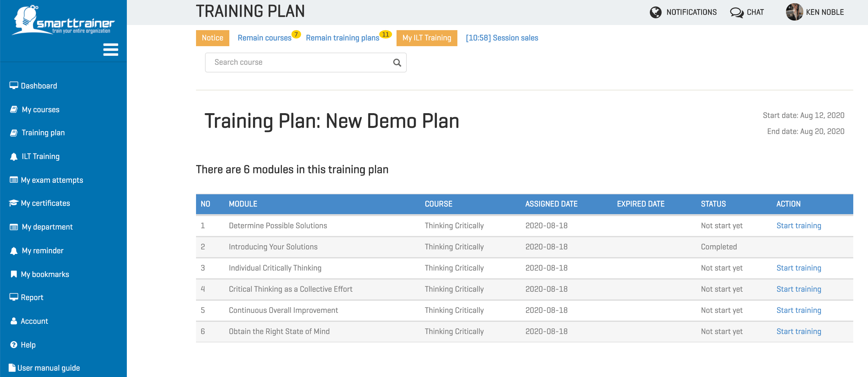Open Dashboard from the sidebar
This screenshot has width=868, height=377.
39,86
